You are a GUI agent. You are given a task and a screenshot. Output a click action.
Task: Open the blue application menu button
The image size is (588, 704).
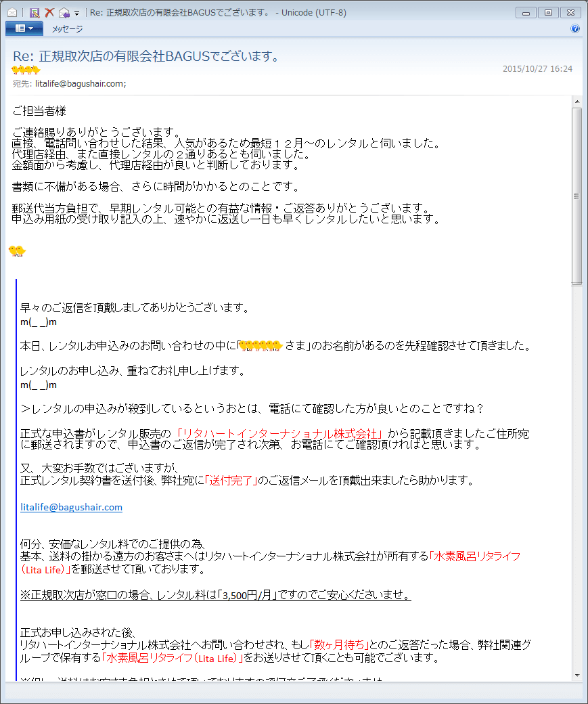coord(24,28)
